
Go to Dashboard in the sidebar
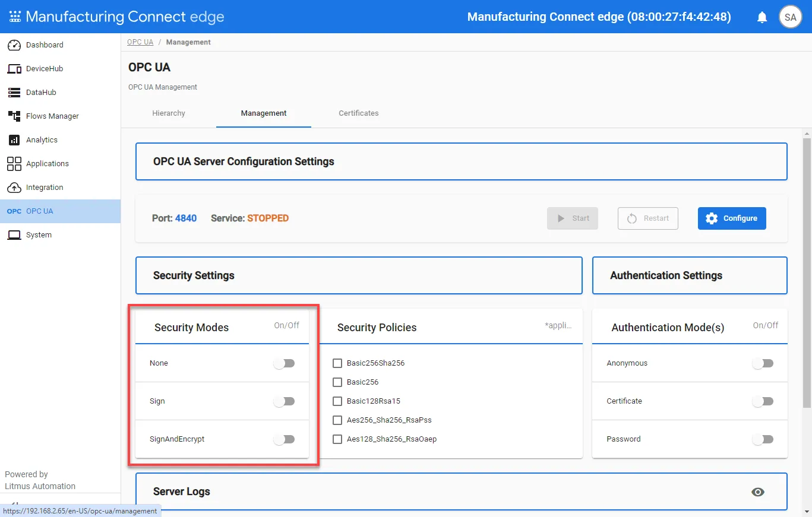[60, 45]
